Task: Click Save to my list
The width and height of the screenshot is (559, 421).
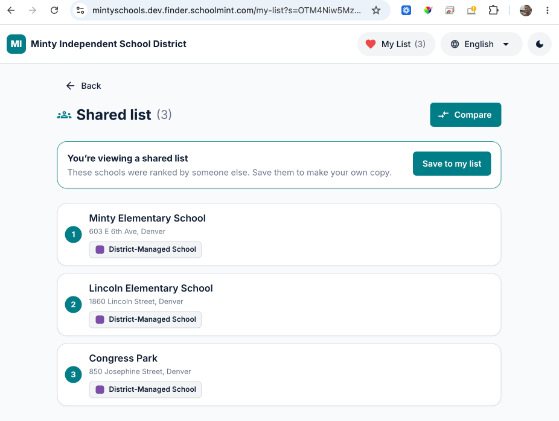Action: pos(452,164)
